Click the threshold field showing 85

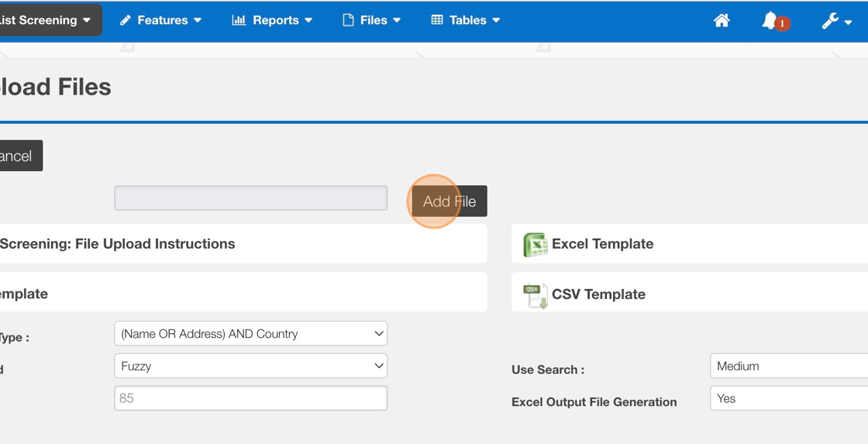pyautogui.click(x=250, y=398)
